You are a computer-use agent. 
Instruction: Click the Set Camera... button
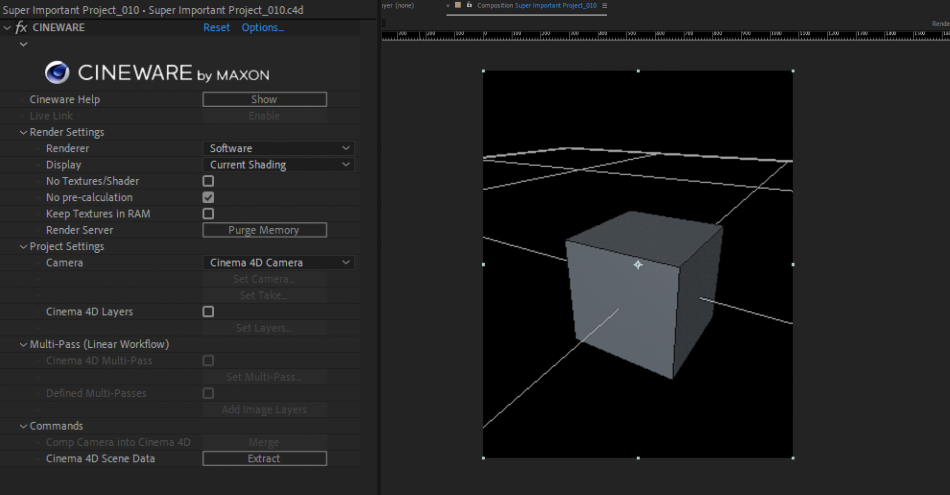point(265,279)
